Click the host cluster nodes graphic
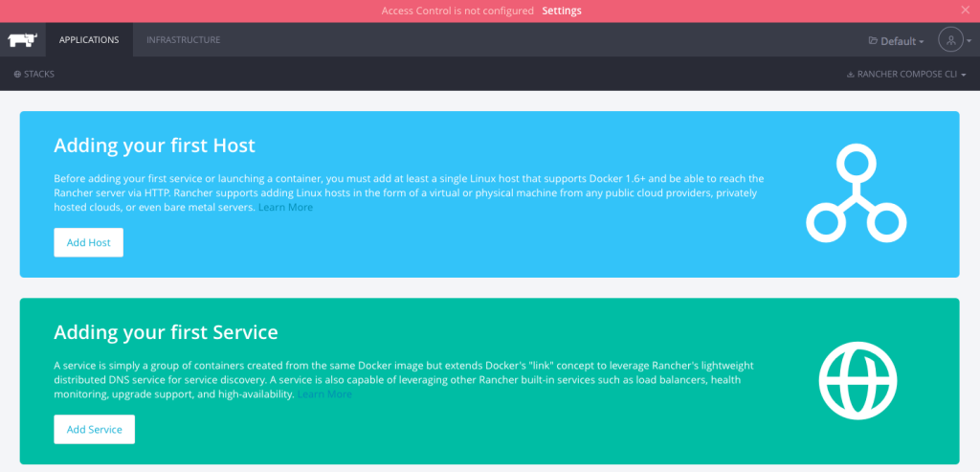The height and width of the screenshot is (472, 980). (857, 193)
